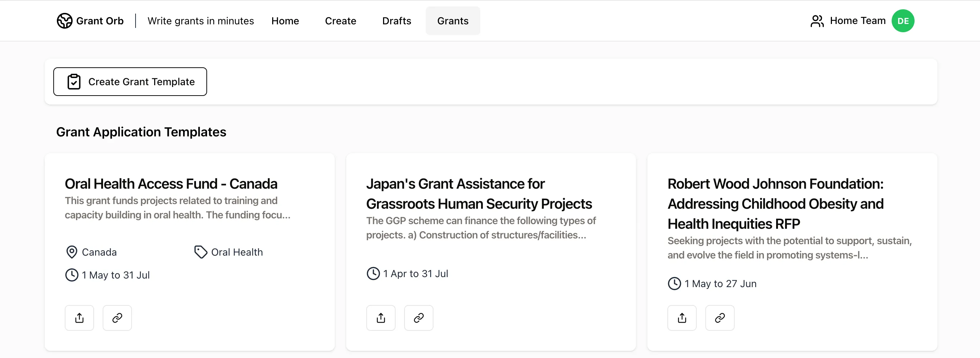Viewport: 980px width, 358px height.
Task: Click clock icon beside 1 May to 31 Jul
Action: pyautogui.click(x=72, y=275)
